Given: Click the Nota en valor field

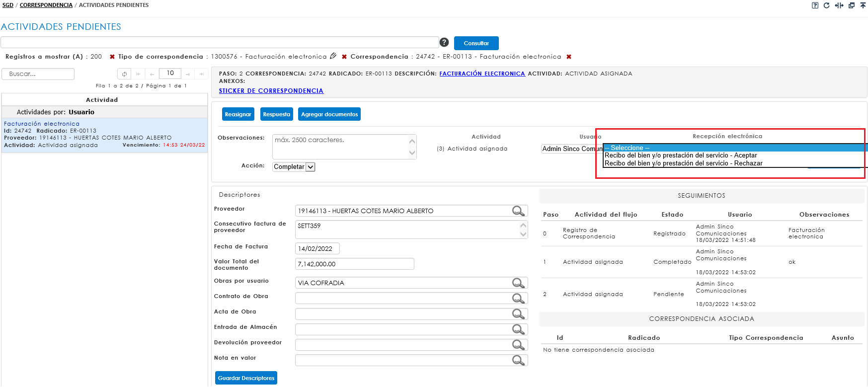Looking at the screenshot, I should click(x=411, y=360).
